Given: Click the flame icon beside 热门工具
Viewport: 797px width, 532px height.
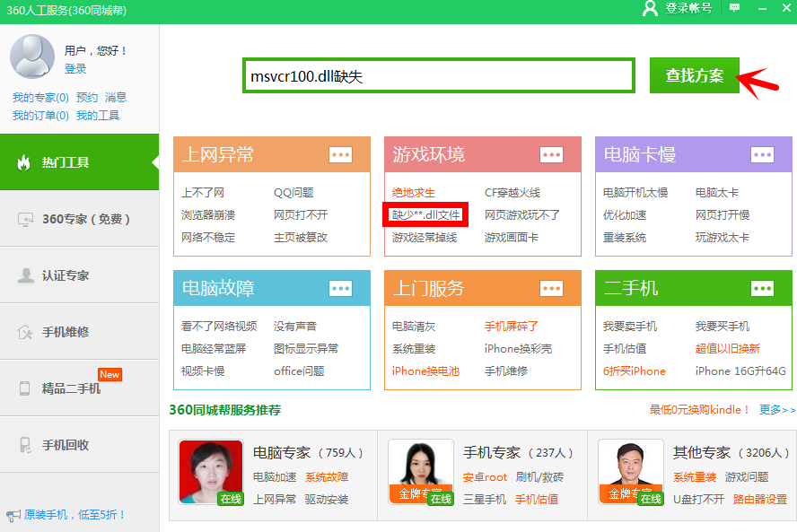Looking at the screenshot, I should click(x=24, y=162).
